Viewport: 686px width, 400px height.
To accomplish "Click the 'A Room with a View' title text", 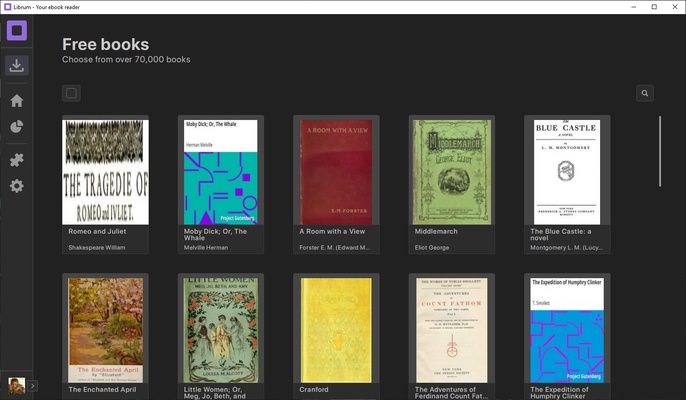I will [332, 232].
